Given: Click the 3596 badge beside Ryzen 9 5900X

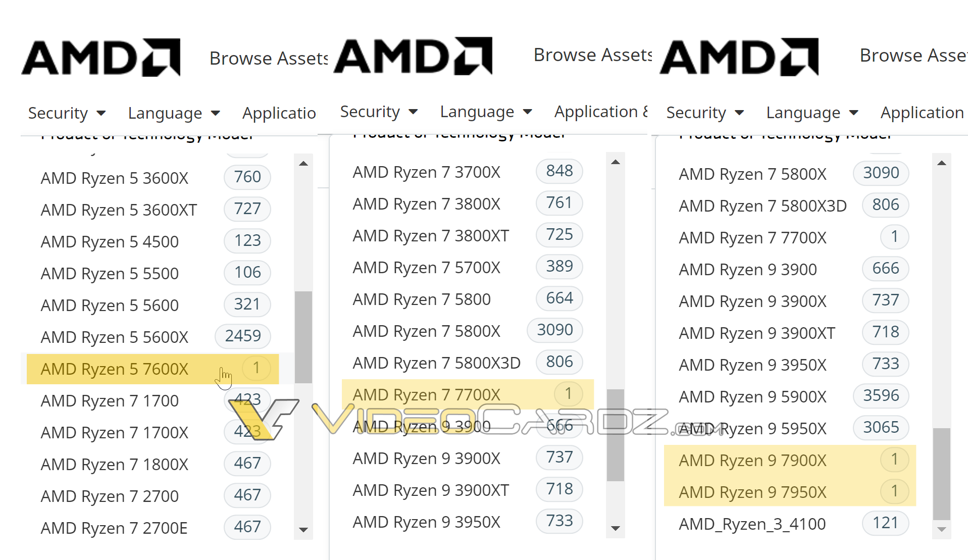Looking at the screenshot, I should (881, 396).
